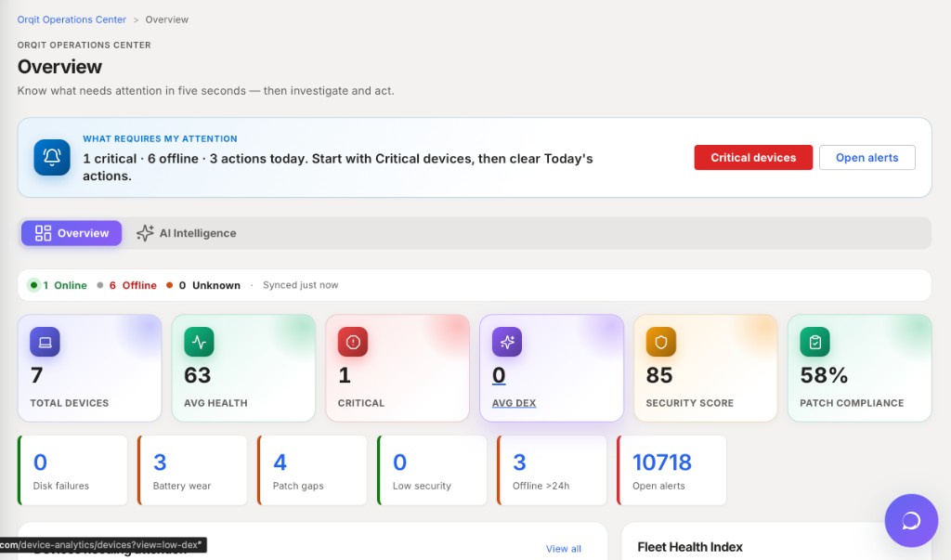Image resolution: width=951 pixels, height=560 pixels.
Task: Select the Disk failures tile
Action: tap(72, 470)
